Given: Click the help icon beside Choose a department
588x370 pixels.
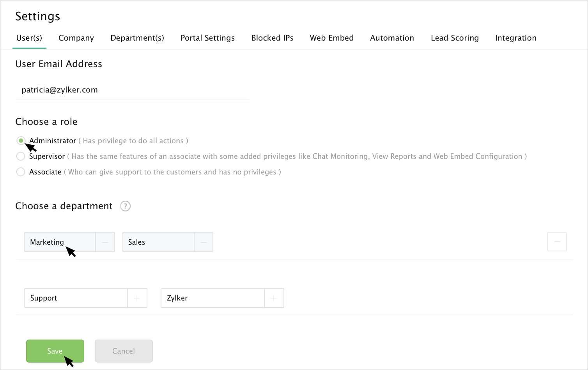Looking at the screenshot, I should coord(125,206).
